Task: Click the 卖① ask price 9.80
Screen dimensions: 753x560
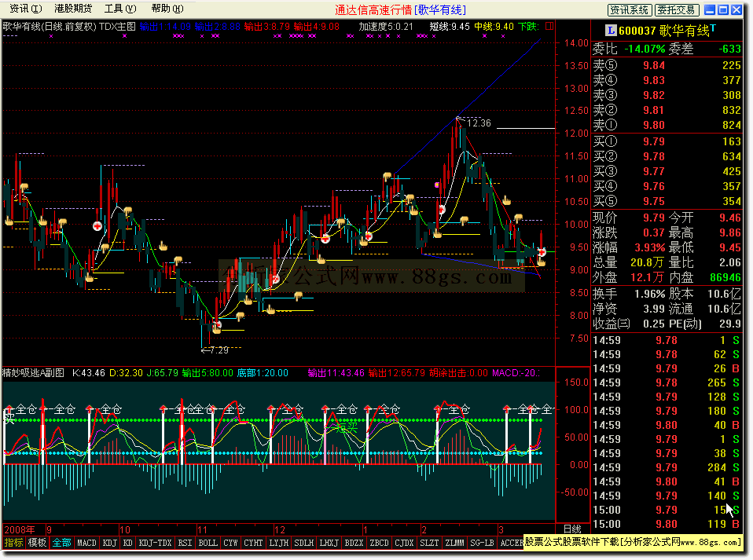Action: [654, 125]
